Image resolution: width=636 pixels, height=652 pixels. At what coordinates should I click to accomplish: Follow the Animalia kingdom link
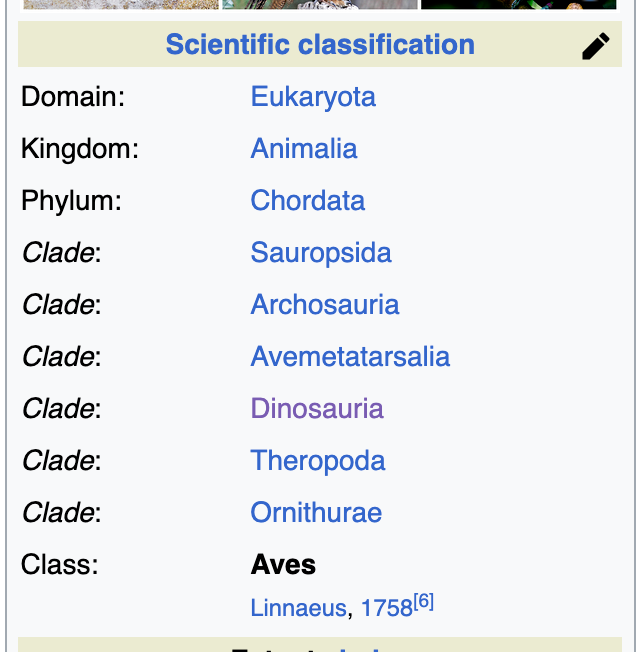pos(304,149)
